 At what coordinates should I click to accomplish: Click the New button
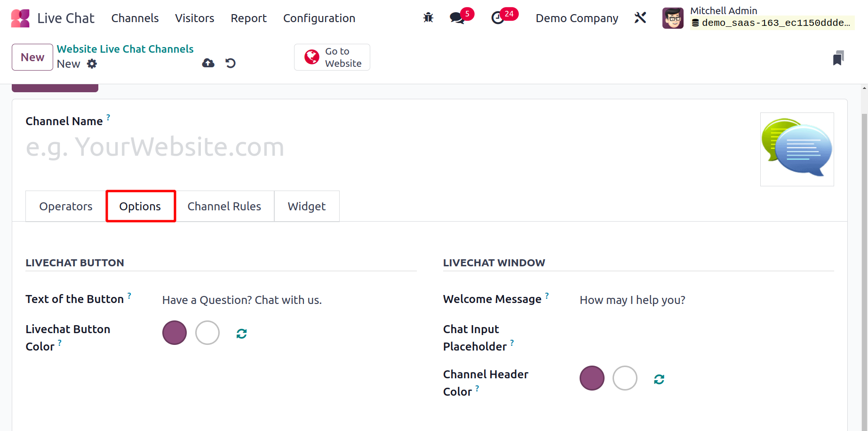[32, 57]
